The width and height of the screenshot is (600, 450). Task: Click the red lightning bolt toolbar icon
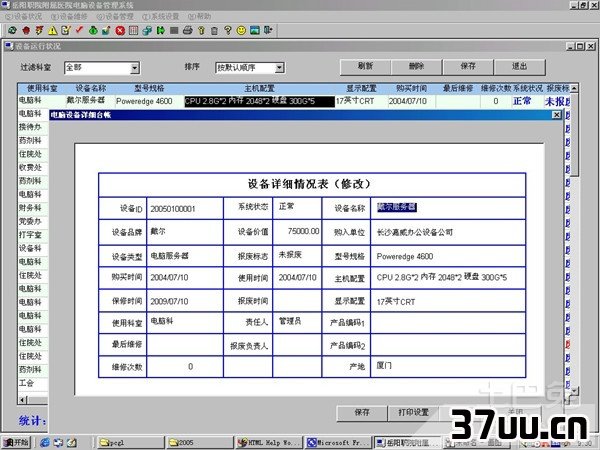(39, 30)
